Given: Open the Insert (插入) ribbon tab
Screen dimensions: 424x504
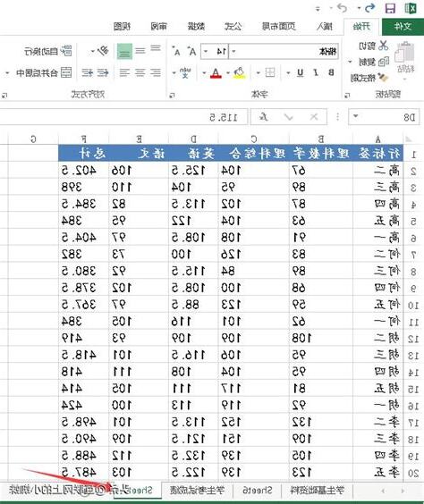Looking at the screenshot, I should click(x=325, y=26).
